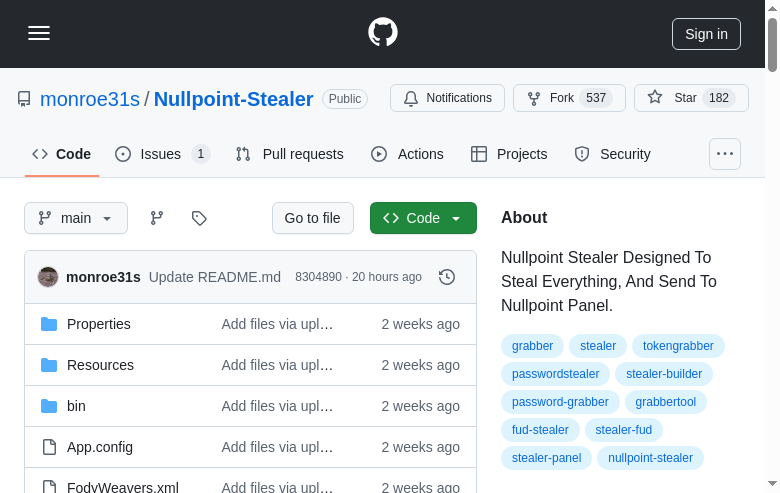Select the stealer-fud topic tag
This screenshot has height=493, width=780.
click(623, 430)
